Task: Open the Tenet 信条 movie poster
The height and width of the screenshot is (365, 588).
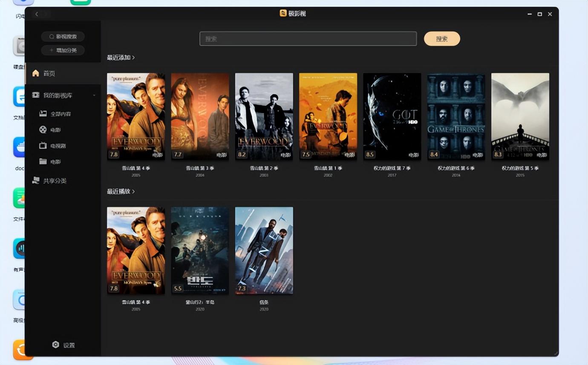Action: coord(264,251)
